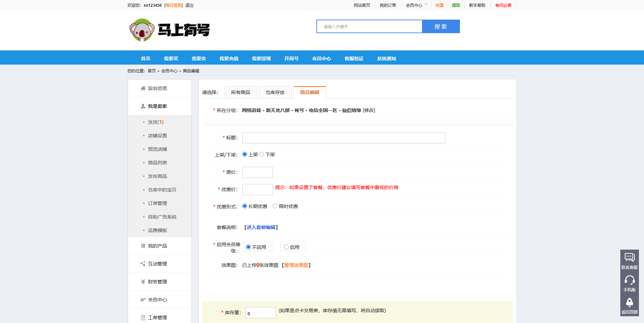Image resolution: width=644 pixels, height=323 pixels.
Task: Open 有问必答 top link
Action: (503, 5)
